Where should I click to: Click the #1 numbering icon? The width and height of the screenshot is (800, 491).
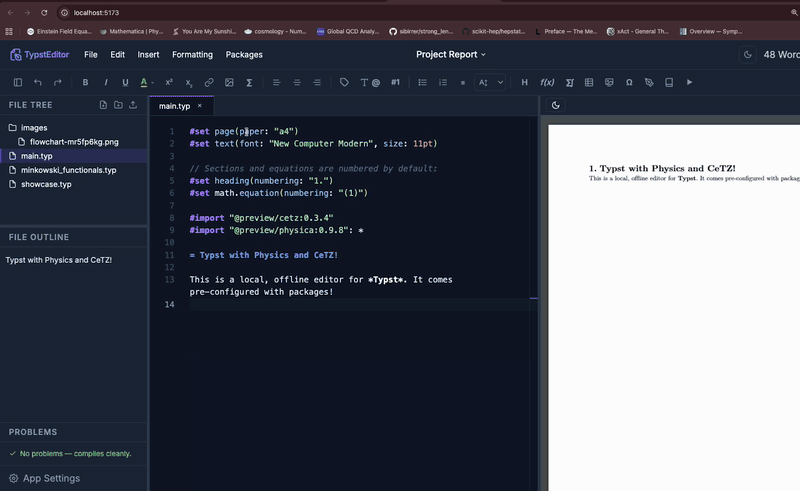(395, 82)
